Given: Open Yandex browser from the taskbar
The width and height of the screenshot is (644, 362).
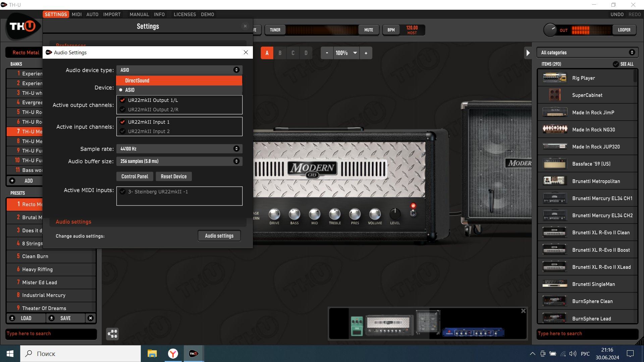Looking at the screenshot, I should 173,354.
